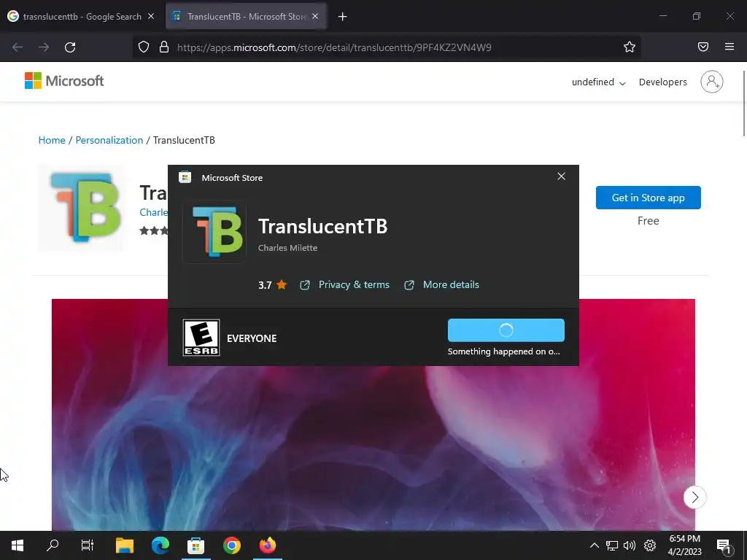The image size is (747, 560).
Task: Click the loading install button in dialog
Action: (x=506, y=330)
